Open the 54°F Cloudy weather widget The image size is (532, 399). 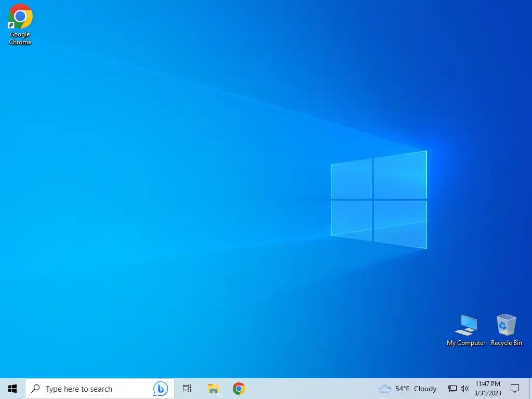407,389
